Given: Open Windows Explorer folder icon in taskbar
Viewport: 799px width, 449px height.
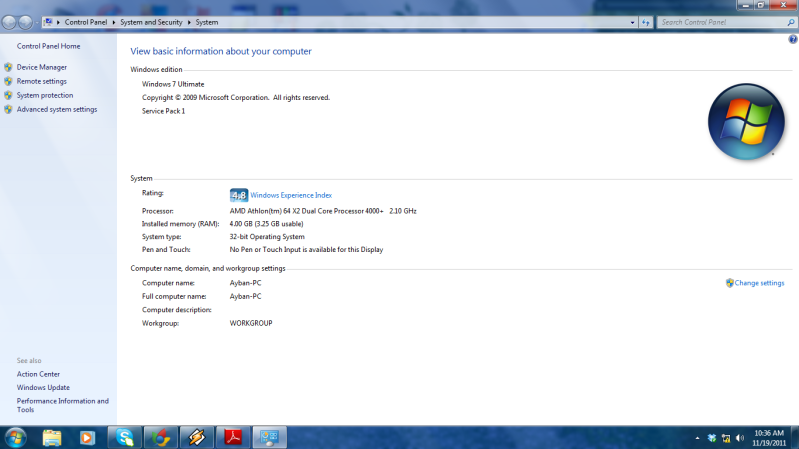Looking at the screenshot, I should (52, 437).
